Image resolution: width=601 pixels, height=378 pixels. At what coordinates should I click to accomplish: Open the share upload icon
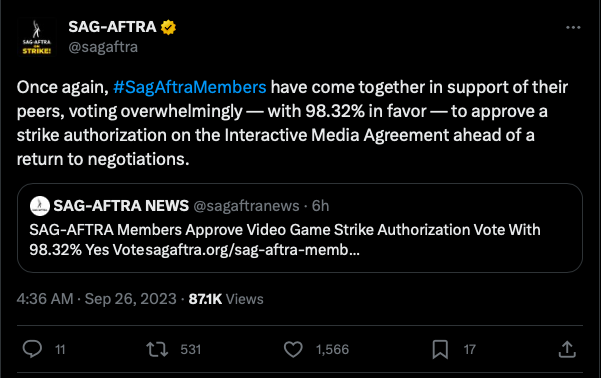[567, 349]
